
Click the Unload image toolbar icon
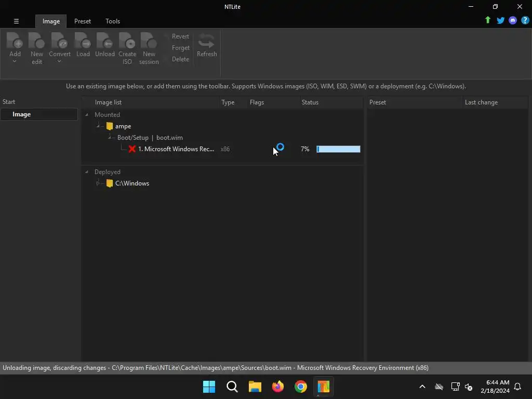[104, 41]
